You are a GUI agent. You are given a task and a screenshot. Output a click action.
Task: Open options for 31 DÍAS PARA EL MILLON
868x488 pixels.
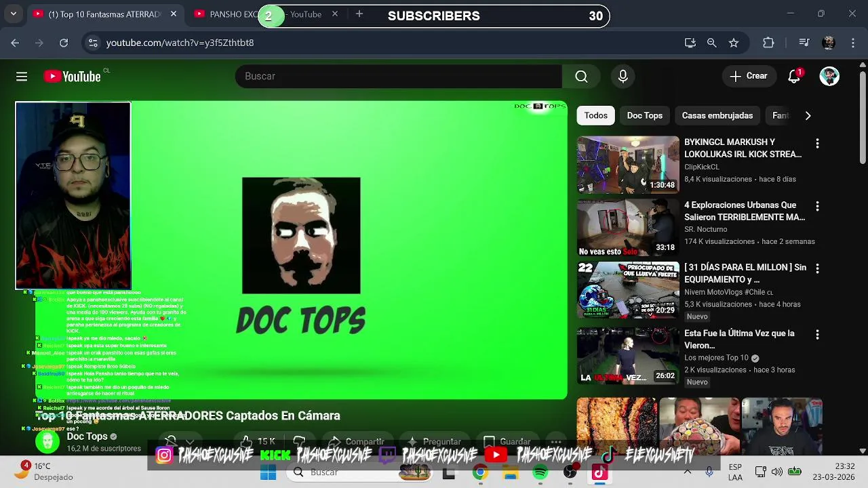(817, 268)
